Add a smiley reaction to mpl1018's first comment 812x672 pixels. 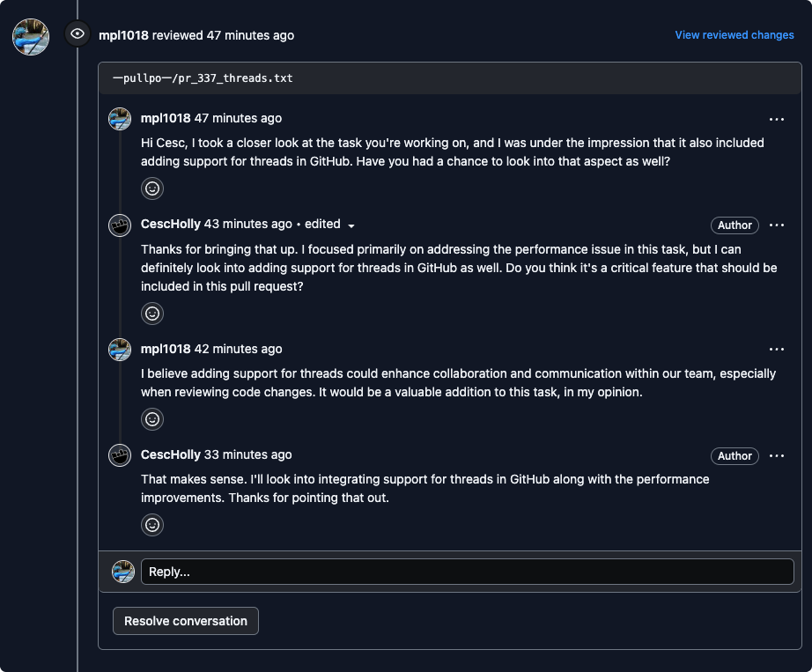151,188
